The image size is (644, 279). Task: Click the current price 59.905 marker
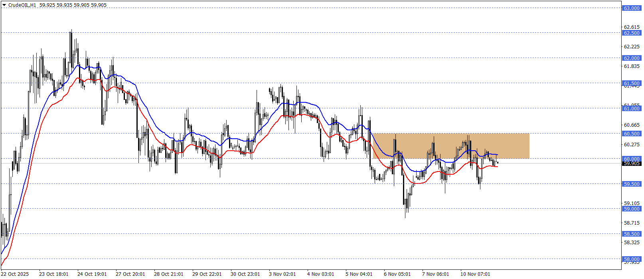point(632,163)
